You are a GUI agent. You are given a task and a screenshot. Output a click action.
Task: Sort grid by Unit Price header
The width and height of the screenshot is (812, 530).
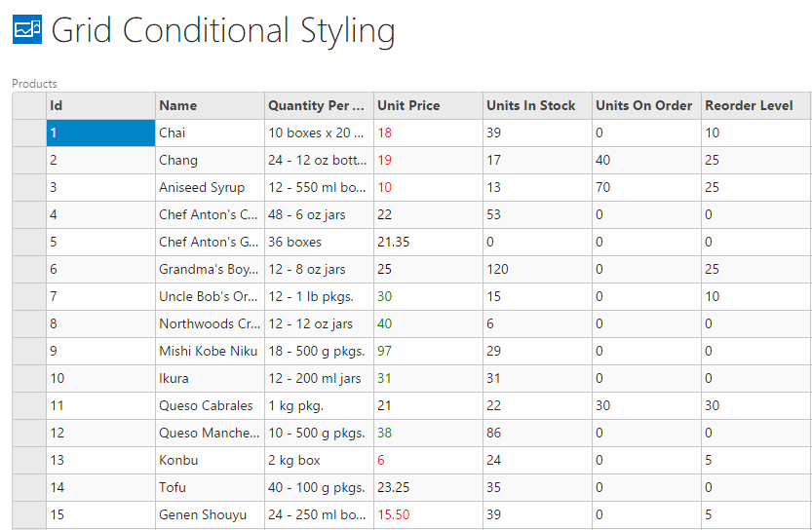click(428, 105)
